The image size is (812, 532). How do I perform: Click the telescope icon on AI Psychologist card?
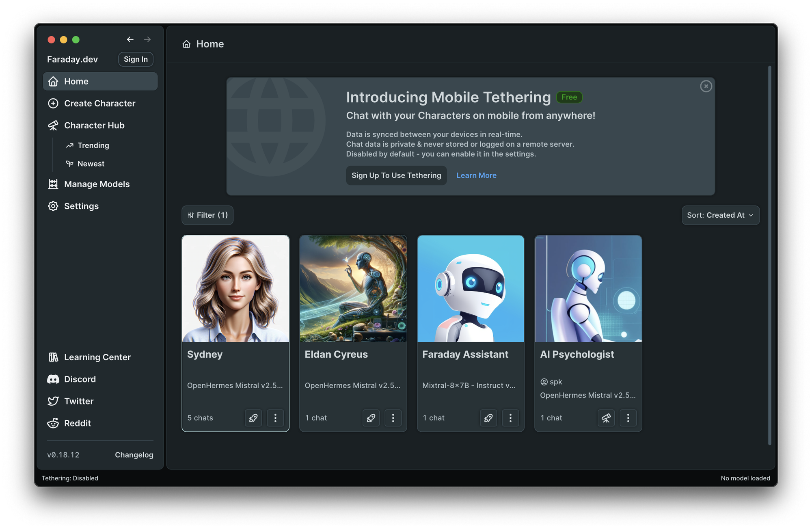point(606,418)
